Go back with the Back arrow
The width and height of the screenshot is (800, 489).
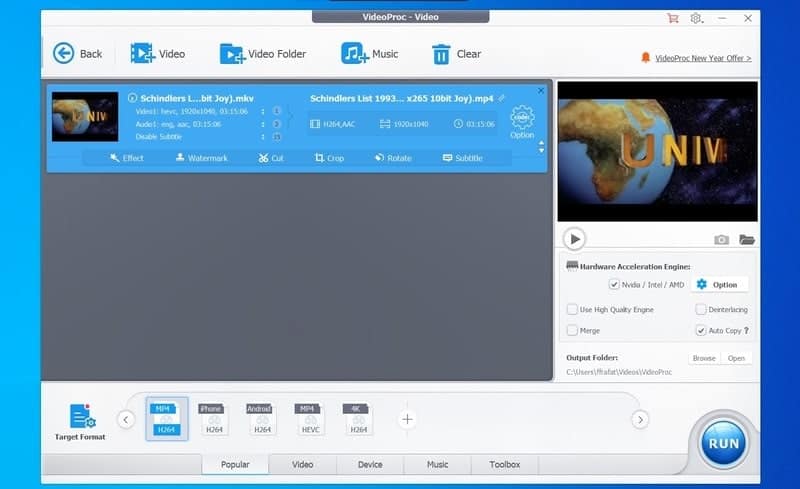(78, 54)
